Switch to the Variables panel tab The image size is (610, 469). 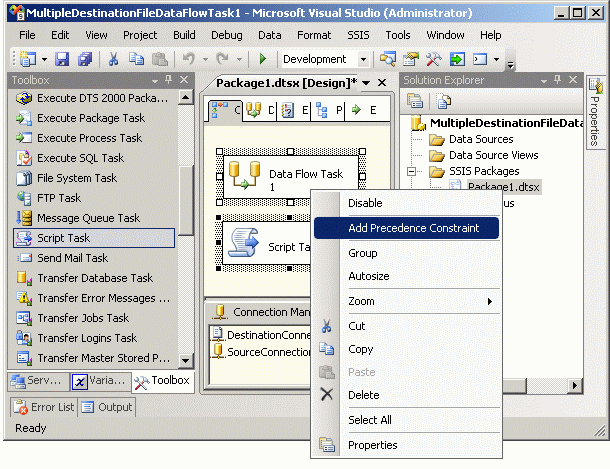tap(100, 381)
